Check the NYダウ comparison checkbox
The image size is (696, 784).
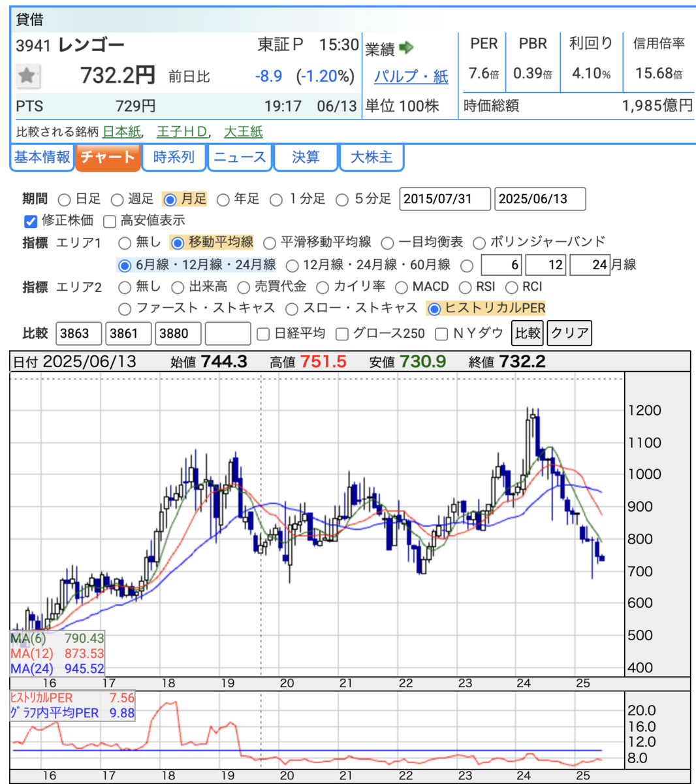tap(441, 334)
